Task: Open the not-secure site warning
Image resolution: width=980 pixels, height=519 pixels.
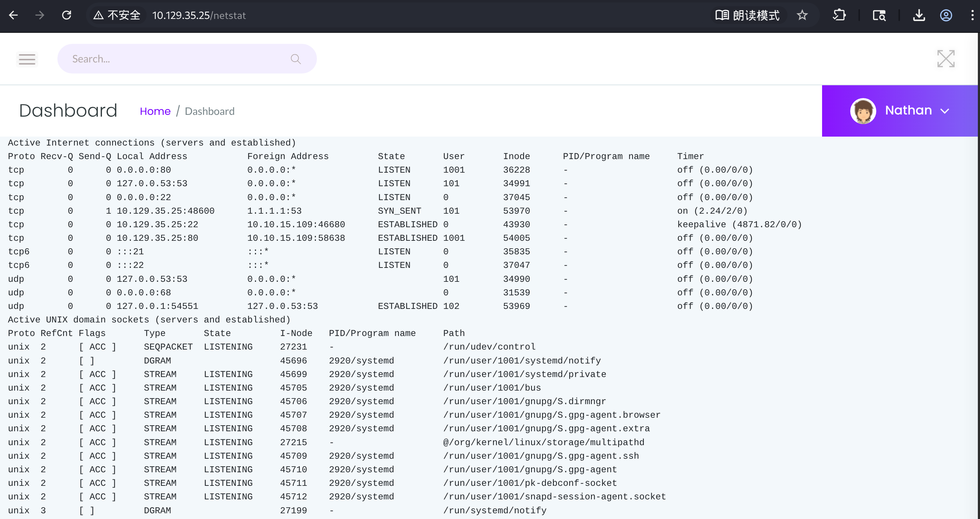Action: (x=117, y=15)
